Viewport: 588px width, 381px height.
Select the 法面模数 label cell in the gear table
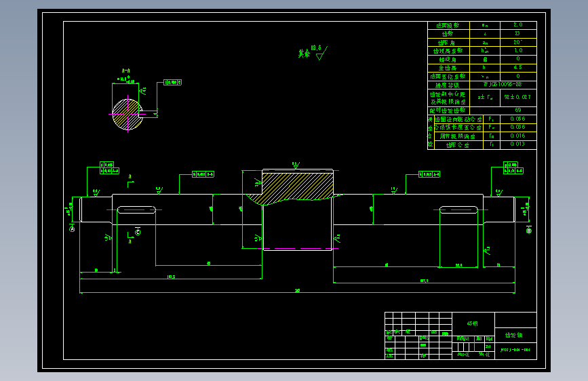coord(448,26)
